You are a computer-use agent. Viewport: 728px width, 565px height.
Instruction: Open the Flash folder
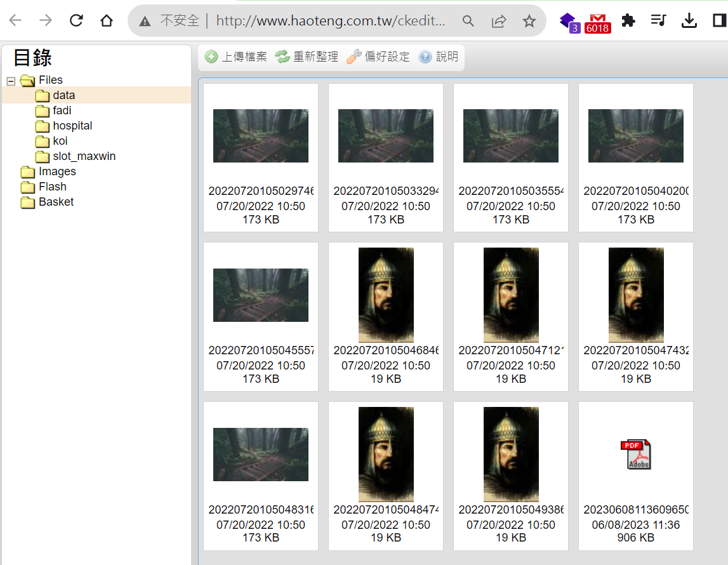point(53,187)
